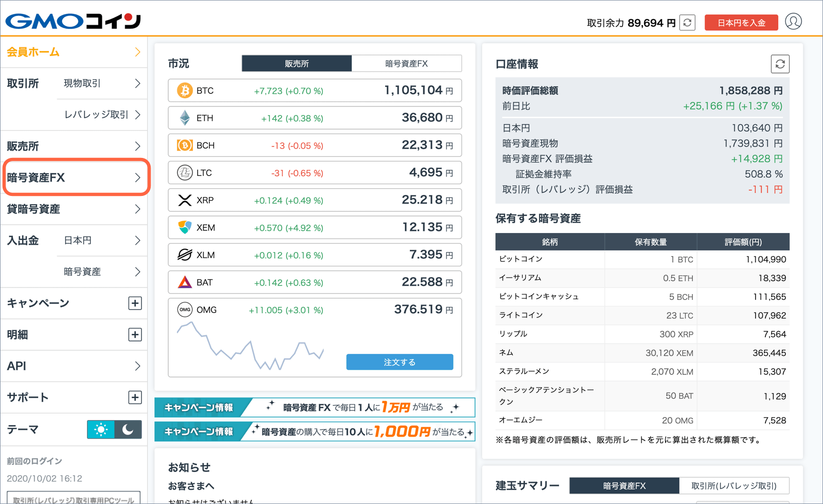Click the 30,120 XEM quantity cell

[x=669, y=353]
